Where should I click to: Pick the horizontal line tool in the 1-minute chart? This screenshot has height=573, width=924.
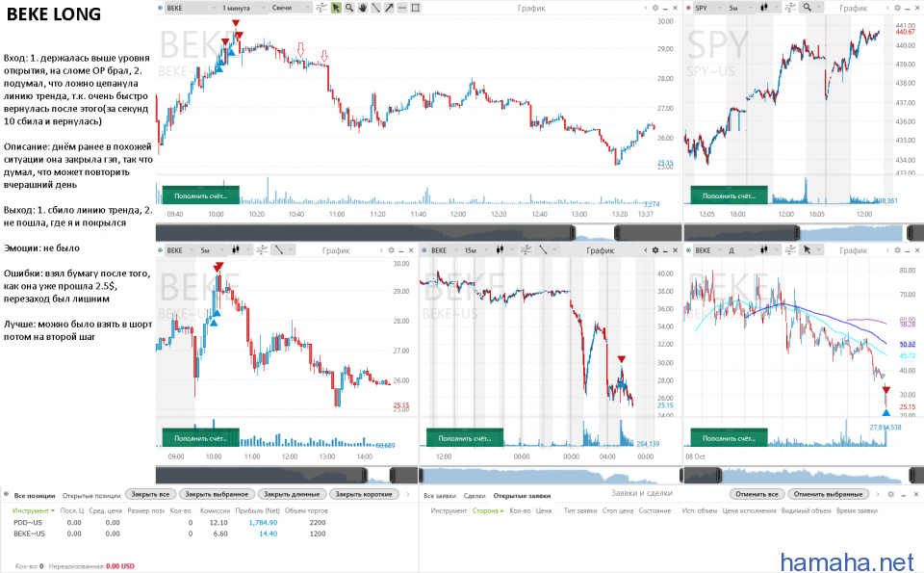[402, 8]
